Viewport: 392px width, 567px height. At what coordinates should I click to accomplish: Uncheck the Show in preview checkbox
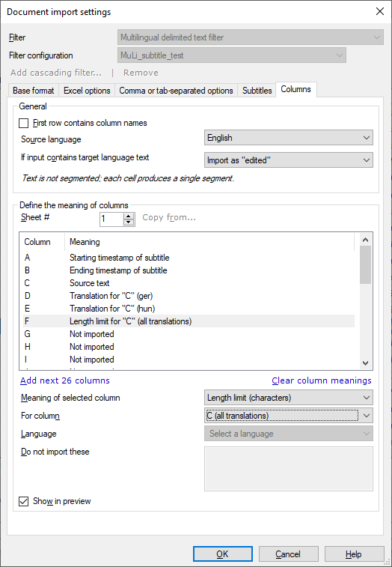coord(23,502)
